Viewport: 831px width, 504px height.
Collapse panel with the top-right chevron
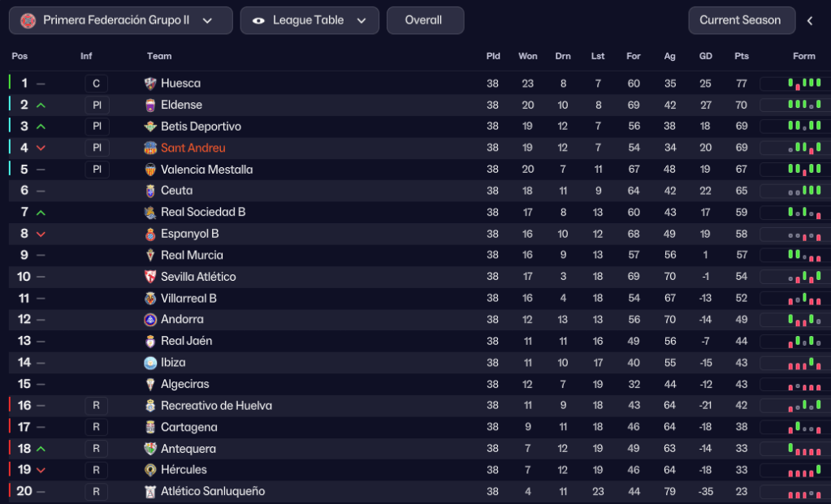tap(810, 21)
